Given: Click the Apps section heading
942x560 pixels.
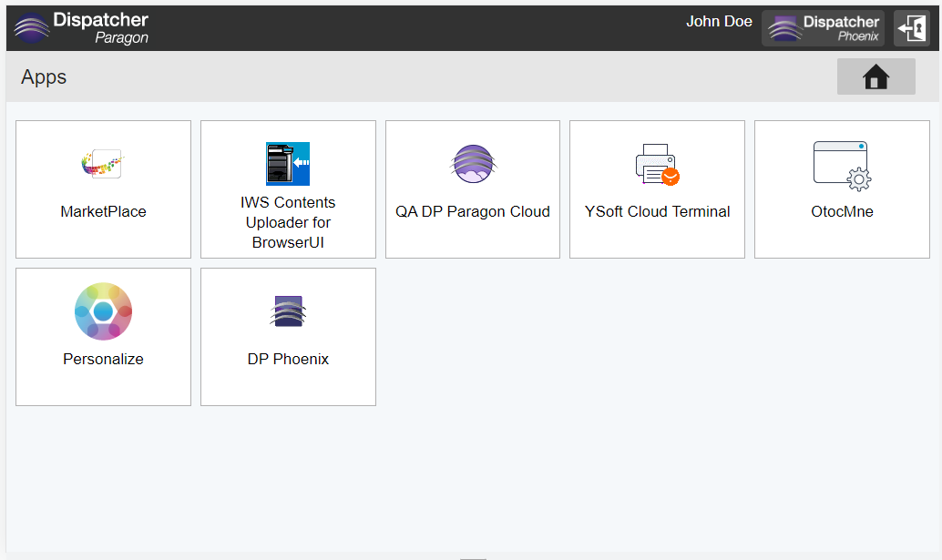Looking at the screenshot, I should [44, 77].
